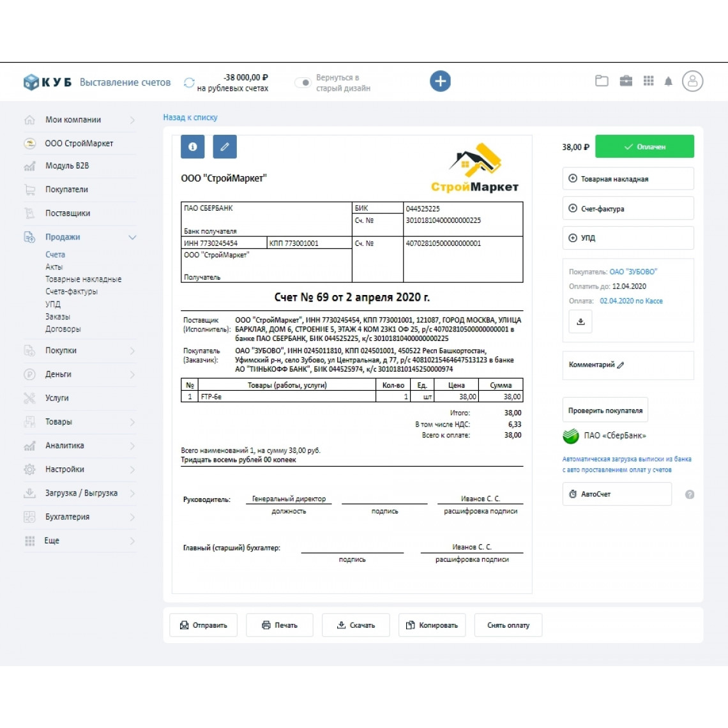The height and width of the screenshot is (728, 728).
Task: Open the Договоры submenu item
Action: point(63,329)
